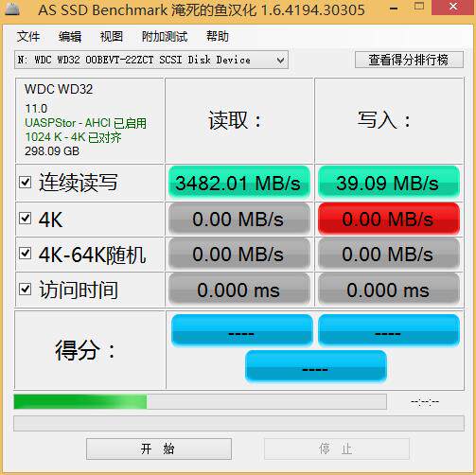Screen dimensions: 476x475
Task: Open the 帮助 menu
Action: (x=218, y=37)
